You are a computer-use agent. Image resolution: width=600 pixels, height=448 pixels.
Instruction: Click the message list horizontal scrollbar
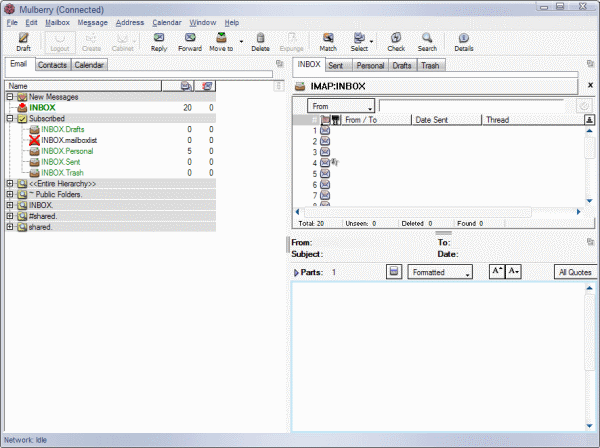point(417,212)
